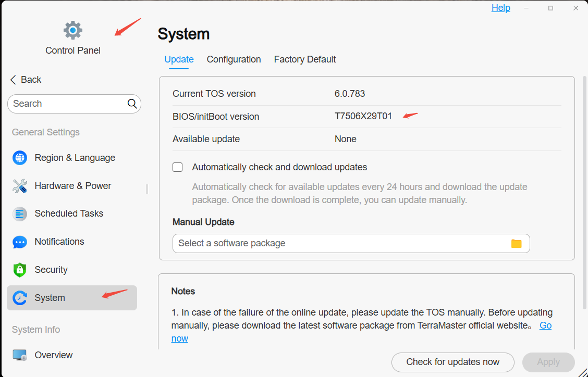Screen dimensions: 588x377
Task: Open the Scheduled Tasks icon
Action: (19, 213)
